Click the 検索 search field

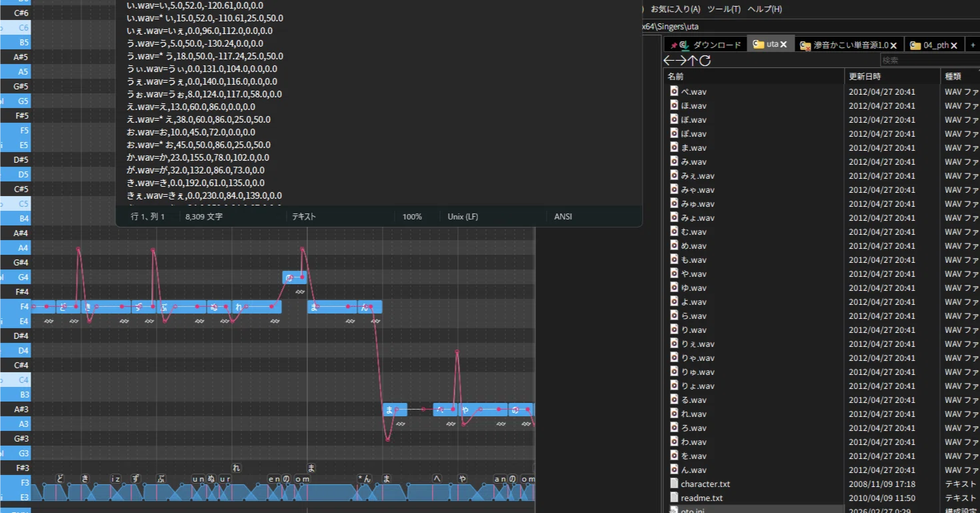click(930, 60)
